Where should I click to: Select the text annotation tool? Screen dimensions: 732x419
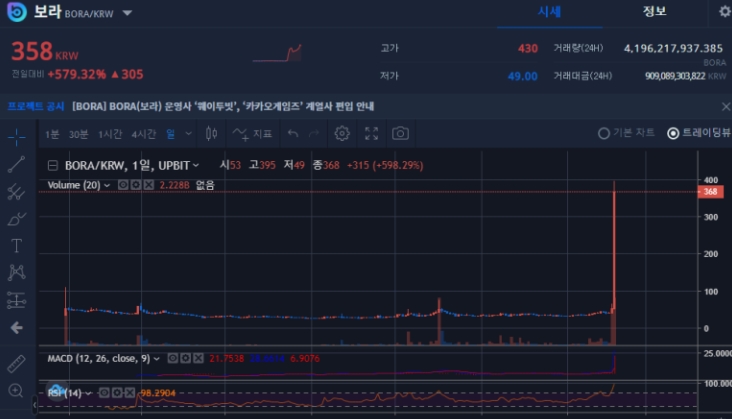(16, 245)
